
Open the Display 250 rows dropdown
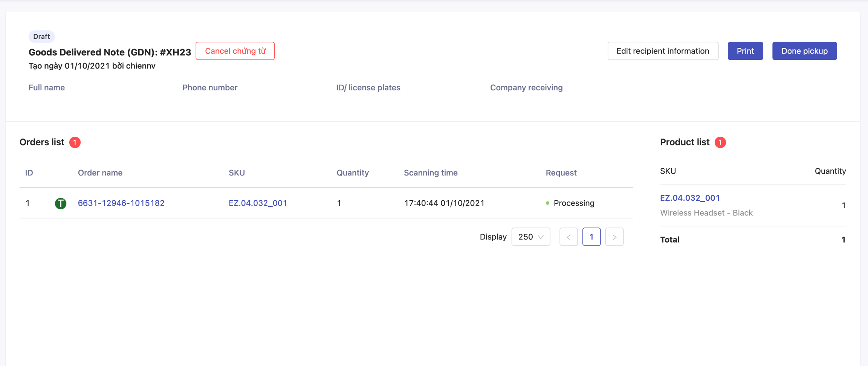click(530, 237)
